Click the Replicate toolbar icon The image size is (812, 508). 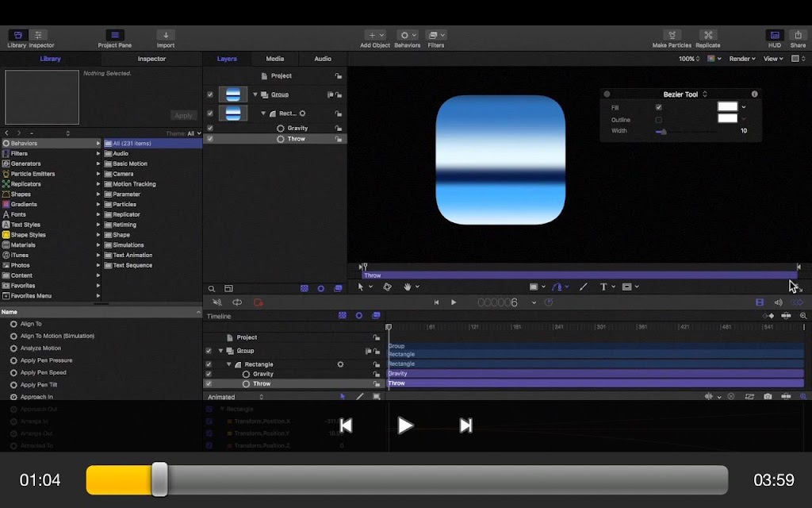(x=708, y=35)
